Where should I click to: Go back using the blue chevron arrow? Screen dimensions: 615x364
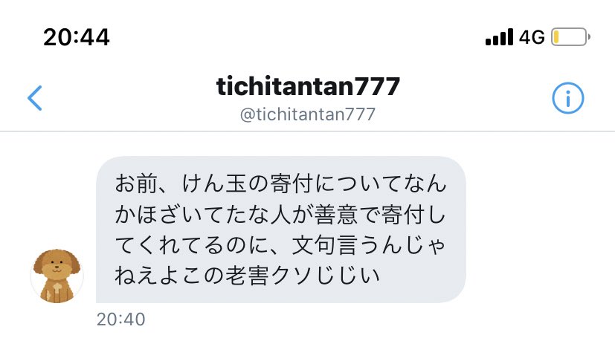point(34,98)
